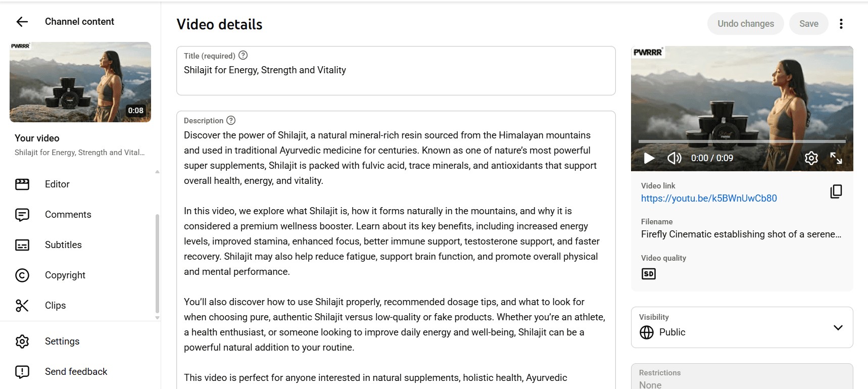
Task: Open the youtu.be video link
Action: tap(709, 199)
